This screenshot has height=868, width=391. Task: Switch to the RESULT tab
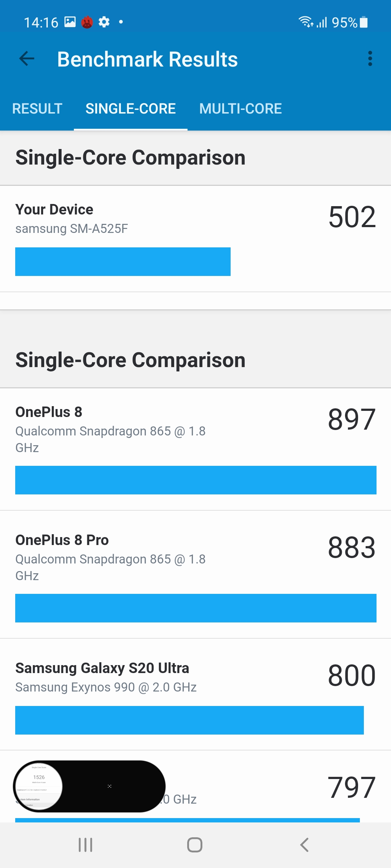tap(37, 109)
